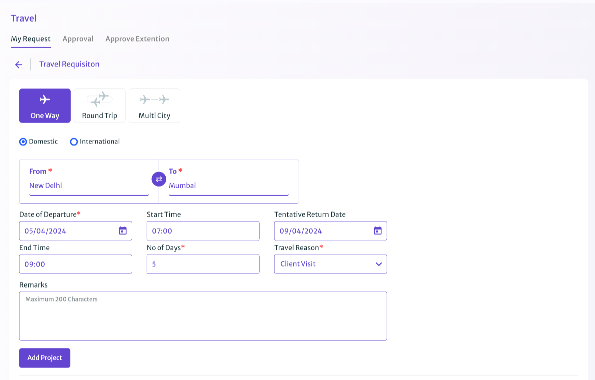
Task: Select the One Way trip option
Action: pos(45,106)
